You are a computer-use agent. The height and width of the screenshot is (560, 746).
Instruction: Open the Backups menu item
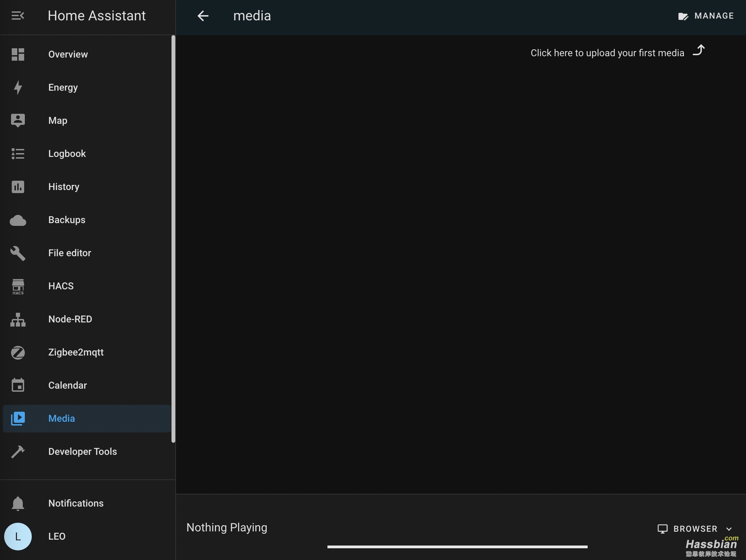click(87, 220)
